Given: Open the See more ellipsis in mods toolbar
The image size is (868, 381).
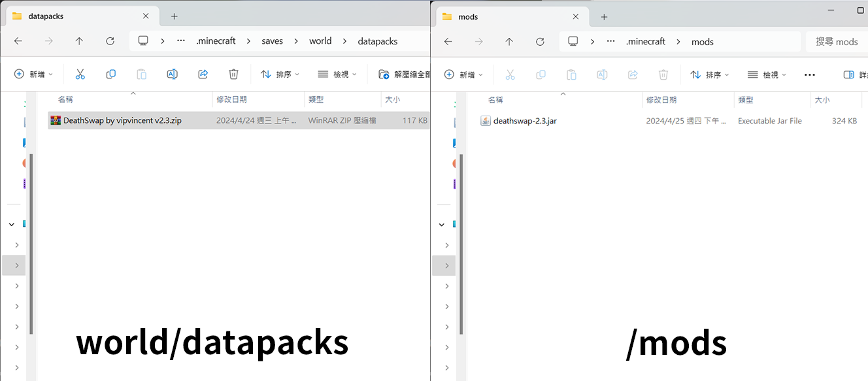Looking at the screenshot, I should point(810,75).
